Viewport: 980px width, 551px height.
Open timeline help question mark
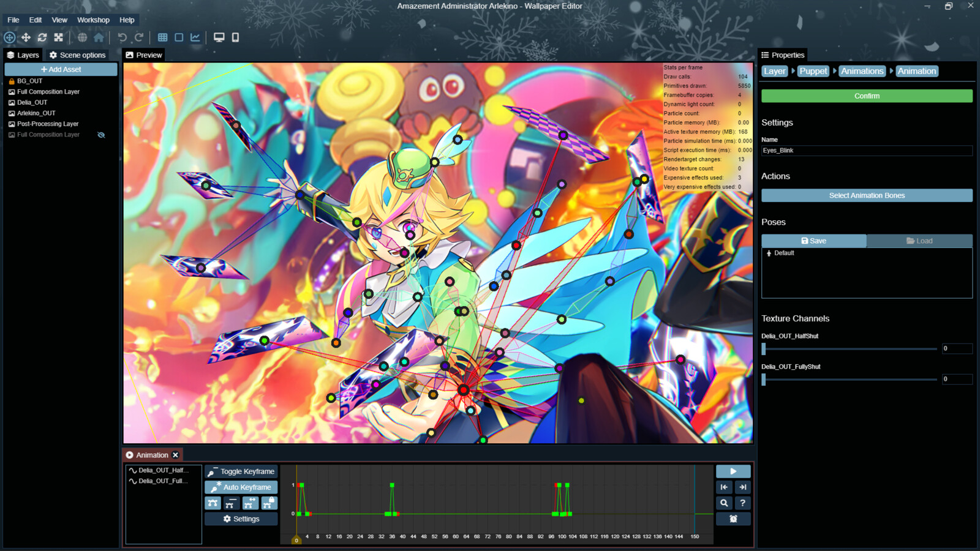pos(743,503)
